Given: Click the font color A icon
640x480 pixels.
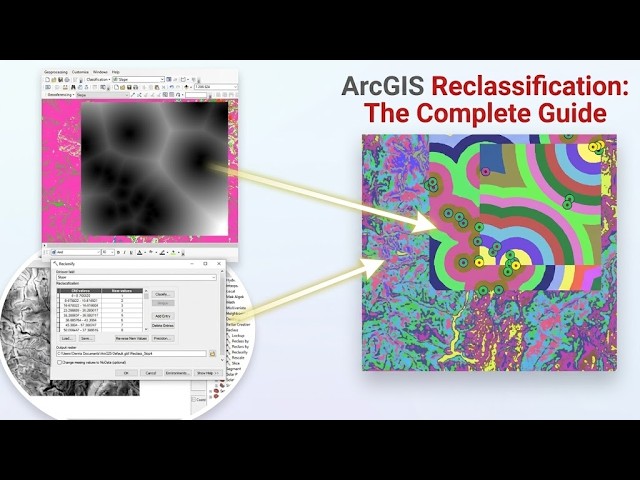Looking at the screenshot, I should 140,252.
